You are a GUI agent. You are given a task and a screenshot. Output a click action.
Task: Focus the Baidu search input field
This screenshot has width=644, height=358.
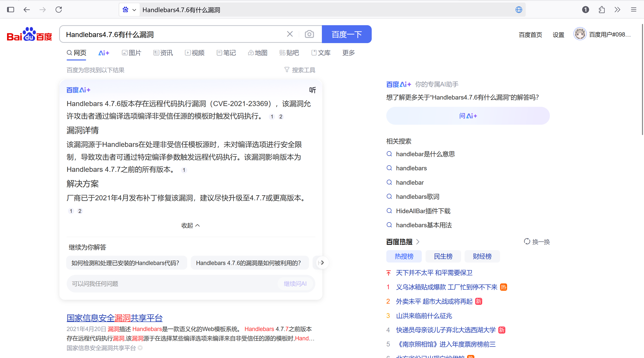click(174, 34)
